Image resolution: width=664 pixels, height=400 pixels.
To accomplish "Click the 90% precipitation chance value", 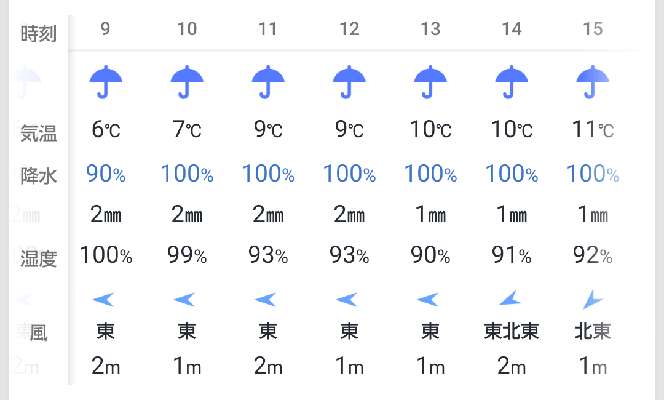I will coord(106,174).
